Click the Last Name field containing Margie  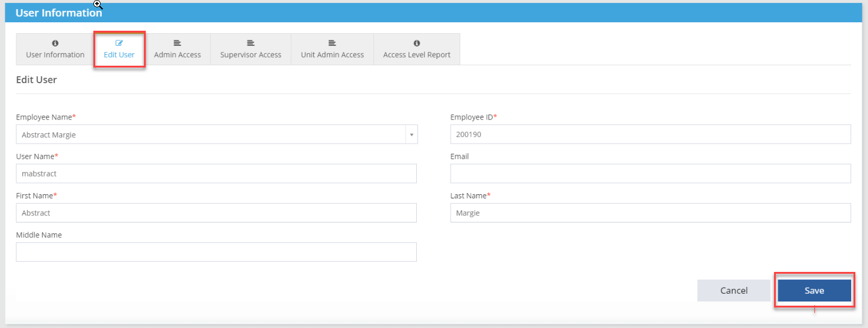651,213
